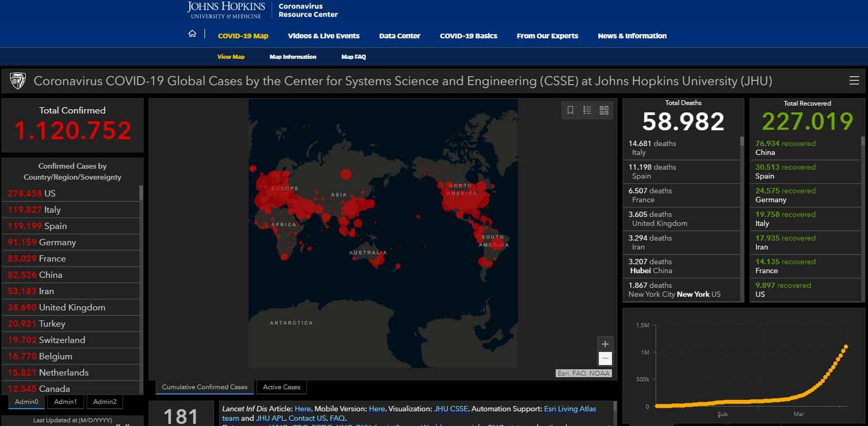Select Italy in confirmed cases list
The image size is (868, 426).
(x=53, y=210)
